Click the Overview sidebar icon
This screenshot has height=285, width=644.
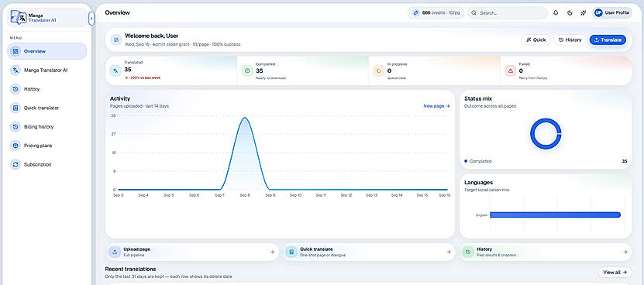pos(15,51)
